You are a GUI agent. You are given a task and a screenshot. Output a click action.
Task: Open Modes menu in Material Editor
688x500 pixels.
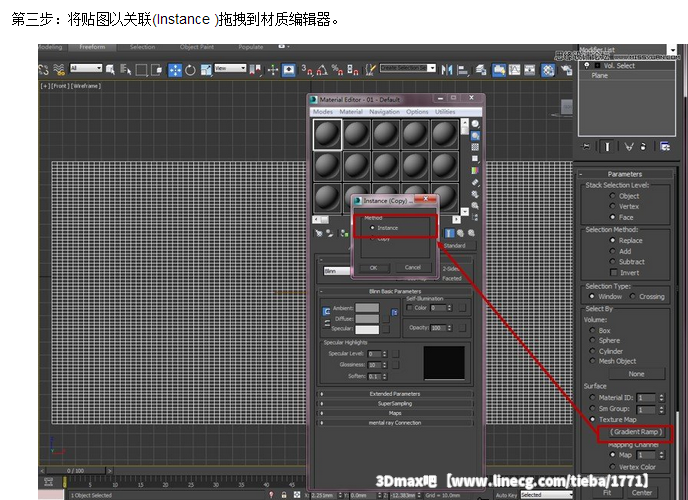(x=322, y=112)
